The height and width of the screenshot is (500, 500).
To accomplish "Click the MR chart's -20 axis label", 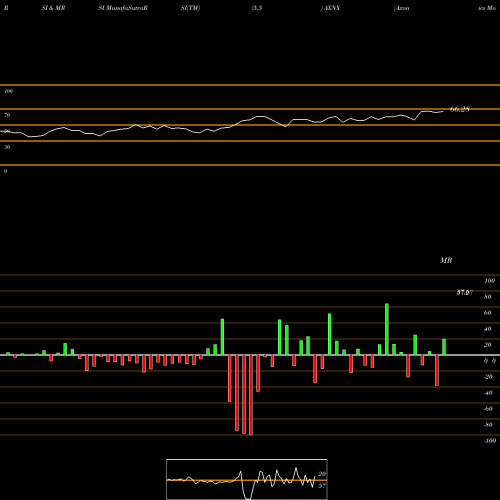I will coord(488,377).
